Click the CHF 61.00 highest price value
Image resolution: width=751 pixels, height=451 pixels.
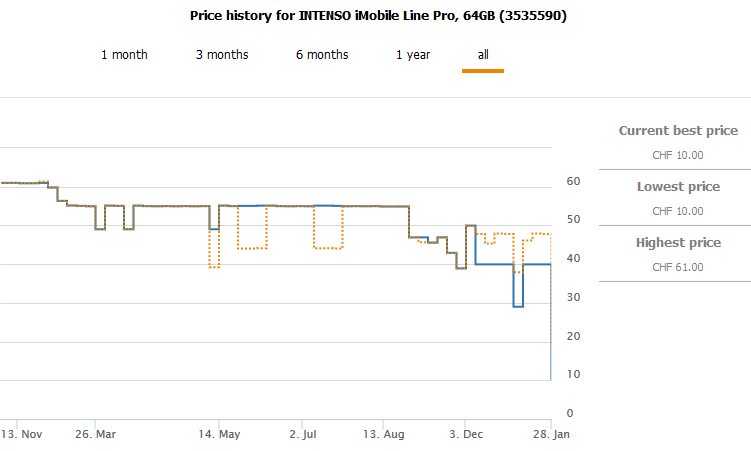tap(678, 267)
